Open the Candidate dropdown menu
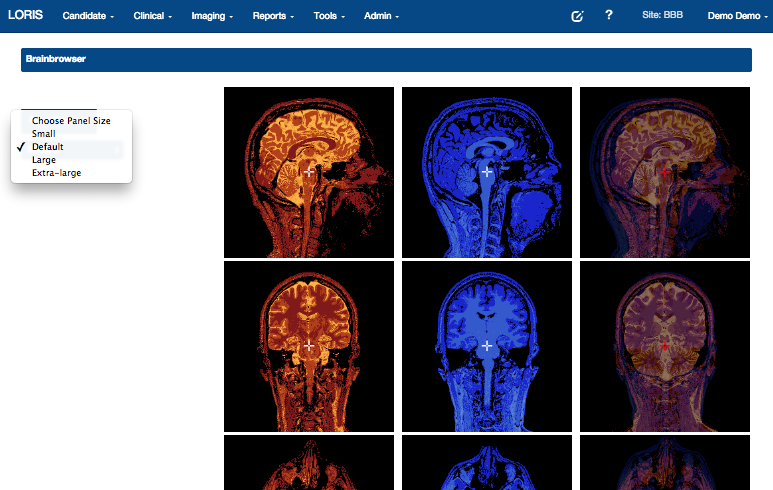This screenshot has height=490, width=773. pos(88,16)
